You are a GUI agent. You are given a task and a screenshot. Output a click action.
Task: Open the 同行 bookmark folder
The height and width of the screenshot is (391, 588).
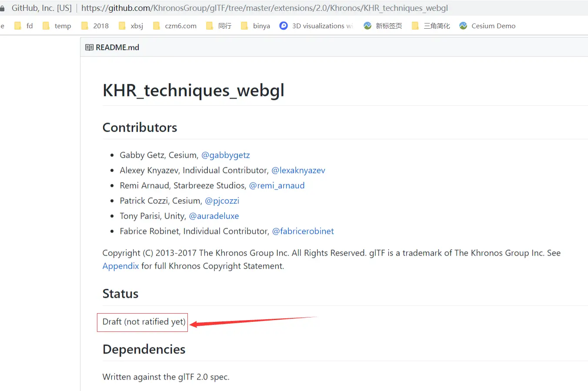[x=219, y=26]
